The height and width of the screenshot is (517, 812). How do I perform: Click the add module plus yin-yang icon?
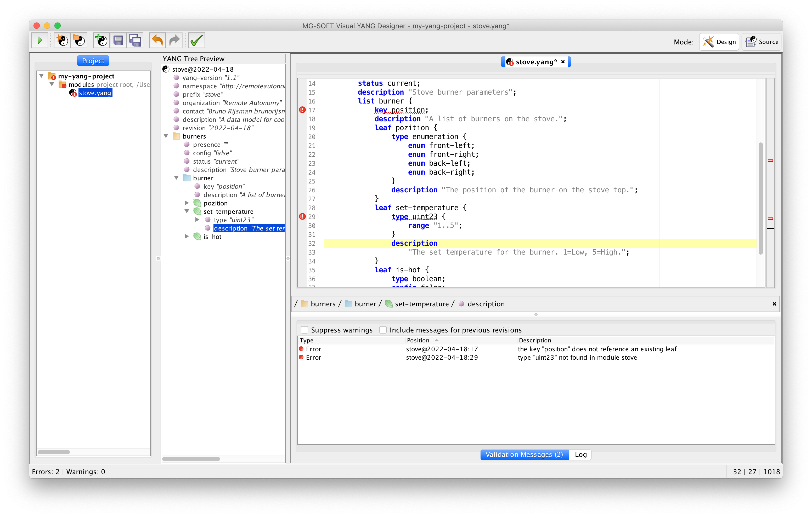101,41
